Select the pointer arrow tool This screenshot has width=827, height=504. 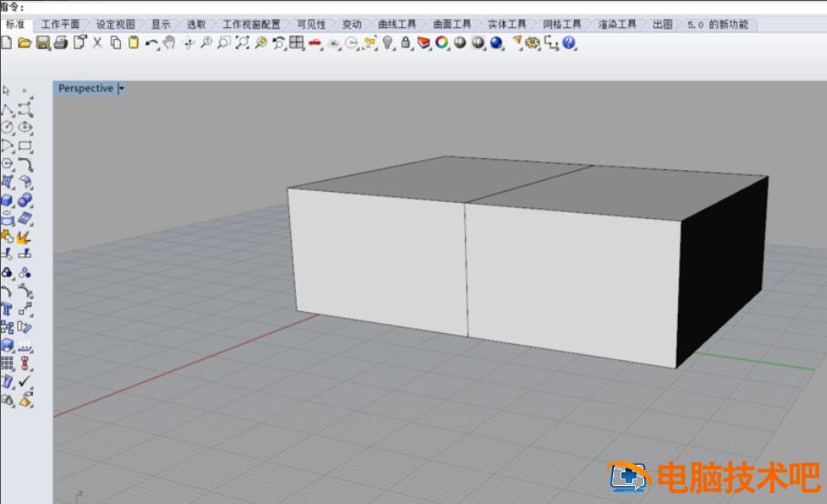tap(6, 91)
